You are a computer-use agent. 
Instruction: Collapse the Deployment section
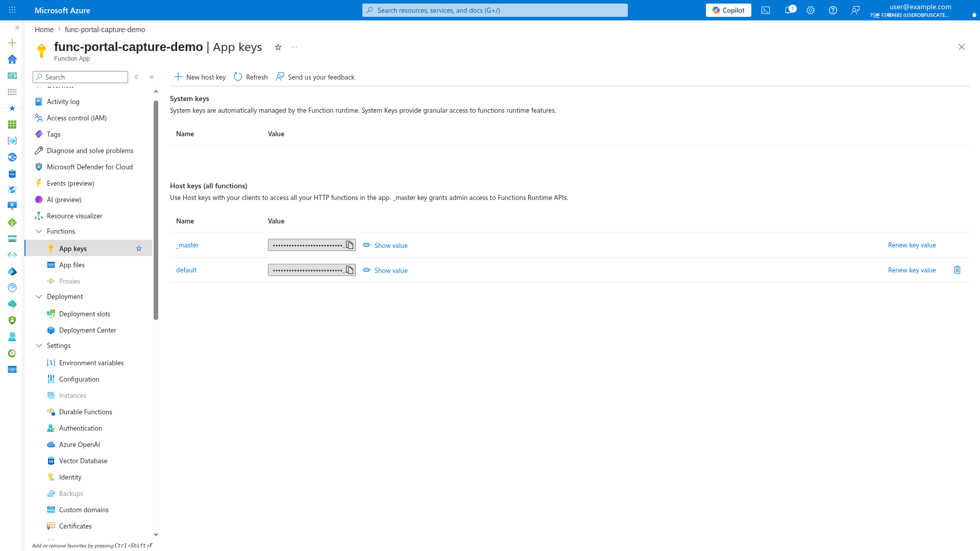click(39, 296)
